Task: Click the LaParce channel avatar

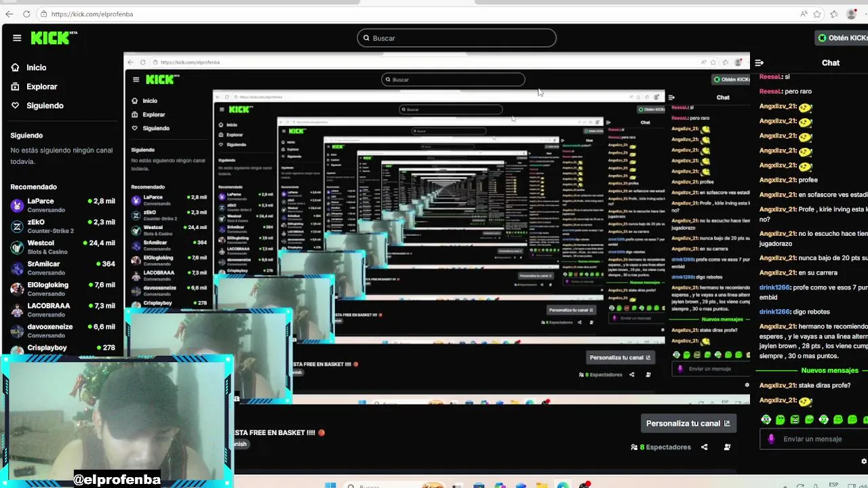Action: point(17,205)
